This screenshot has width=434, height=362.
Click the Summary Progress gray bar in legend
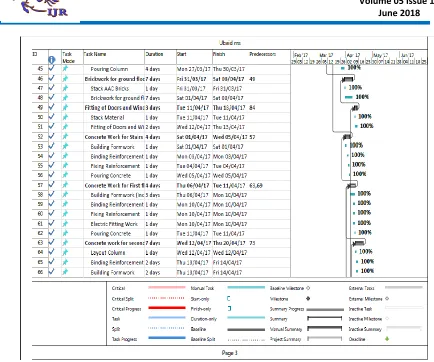(x=325, y=309)
